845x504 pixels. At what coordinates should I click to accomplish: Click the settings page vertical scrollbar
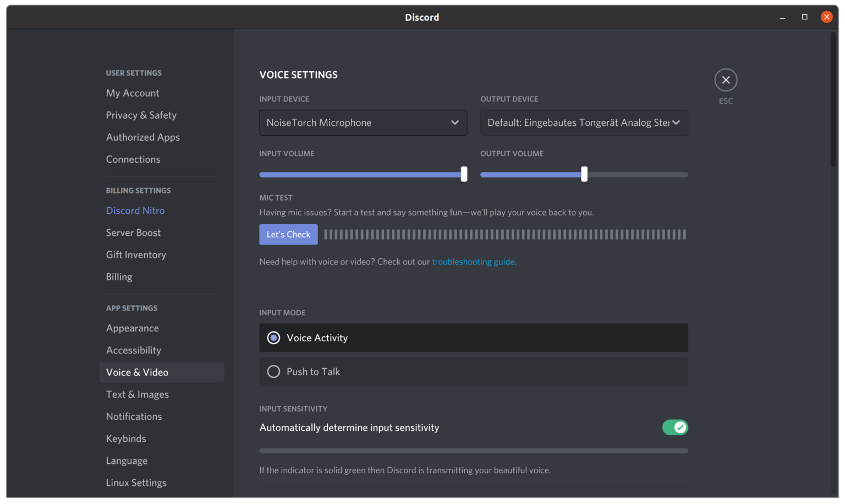pos(833,100)
